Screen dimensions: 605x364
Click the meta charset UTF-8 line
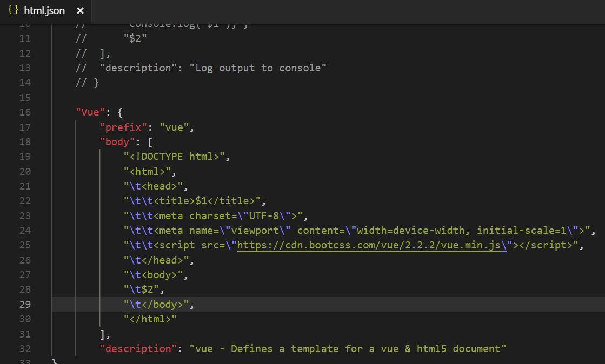click(x=213, y=216)
